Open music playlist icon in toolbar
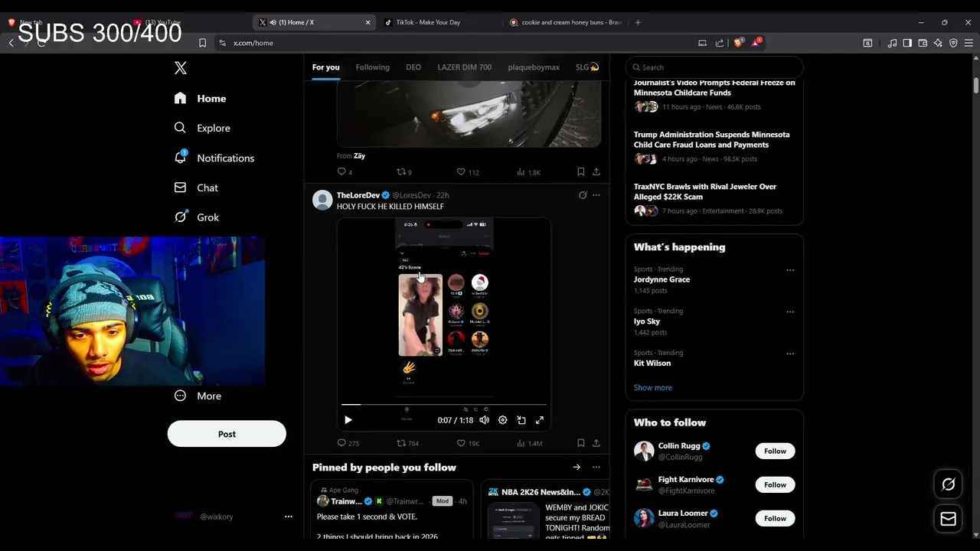Image resolution: width=980 pixels, height=551 pixels. pyautogui.click(x=892, y=43)
